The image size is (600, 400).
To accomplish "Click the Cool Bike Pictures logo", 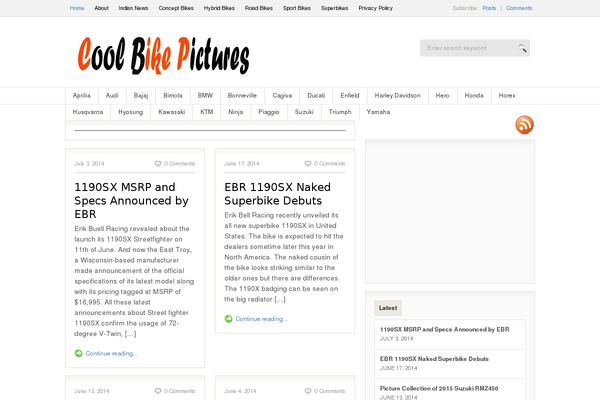I will coord(163,55).
